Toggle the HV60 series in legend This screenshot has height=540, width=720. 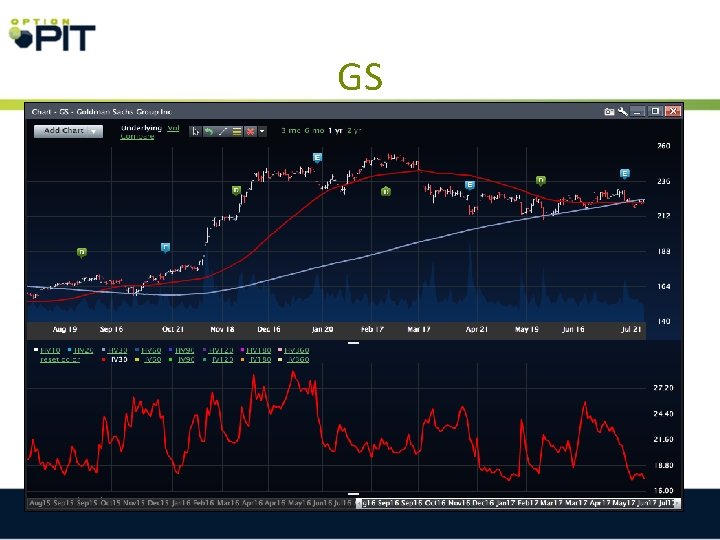(x=151, y=350)
